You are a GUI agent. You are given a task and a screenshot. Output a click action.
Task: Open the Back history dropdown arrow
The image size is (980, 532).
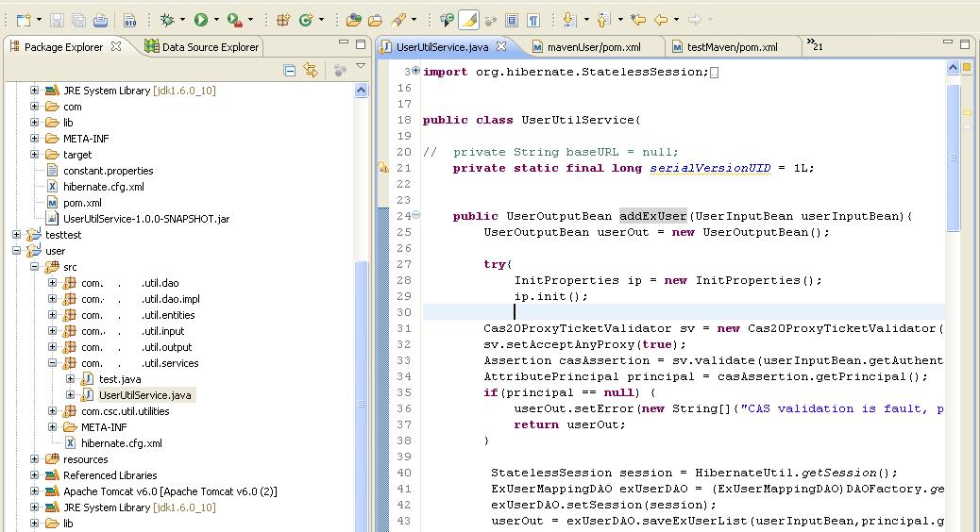tap(676, 20)
